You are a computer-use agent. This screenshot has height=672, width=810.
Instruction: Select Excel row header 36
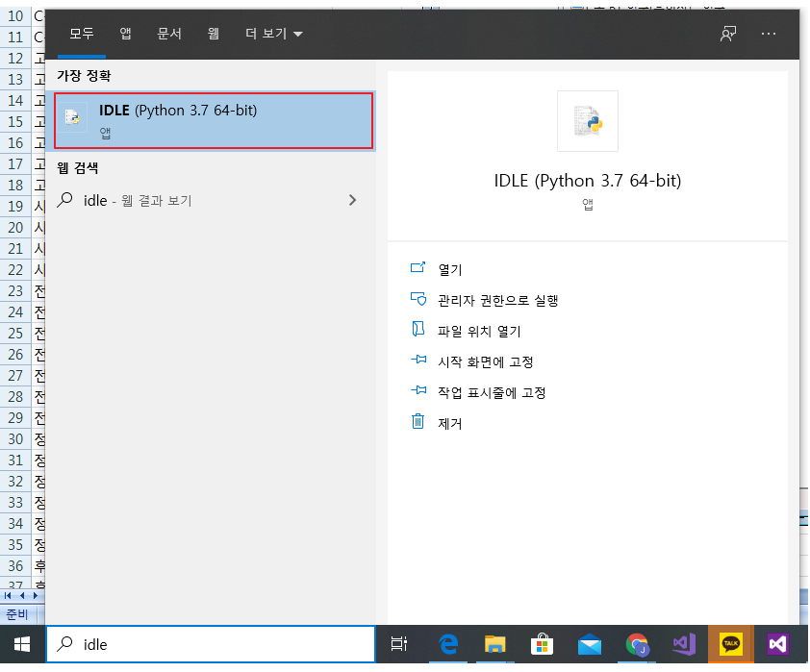click(x=15, y=566)
